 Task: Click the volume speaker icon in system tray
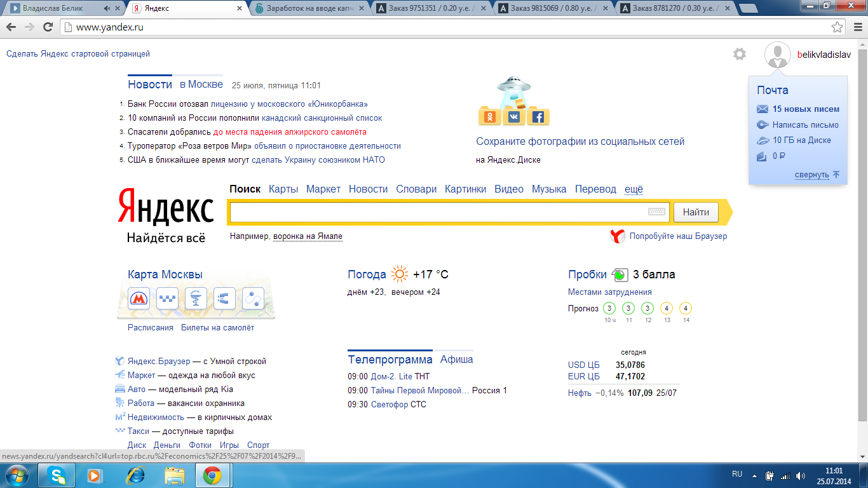click(800, 475)
